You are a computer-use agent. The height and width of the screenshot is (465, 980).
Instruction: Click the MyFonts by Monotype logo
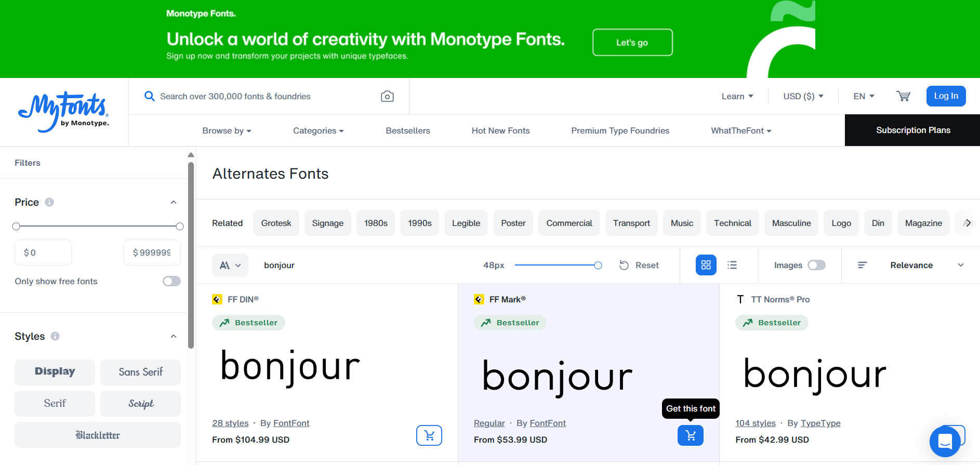click(x=64, y=112)
